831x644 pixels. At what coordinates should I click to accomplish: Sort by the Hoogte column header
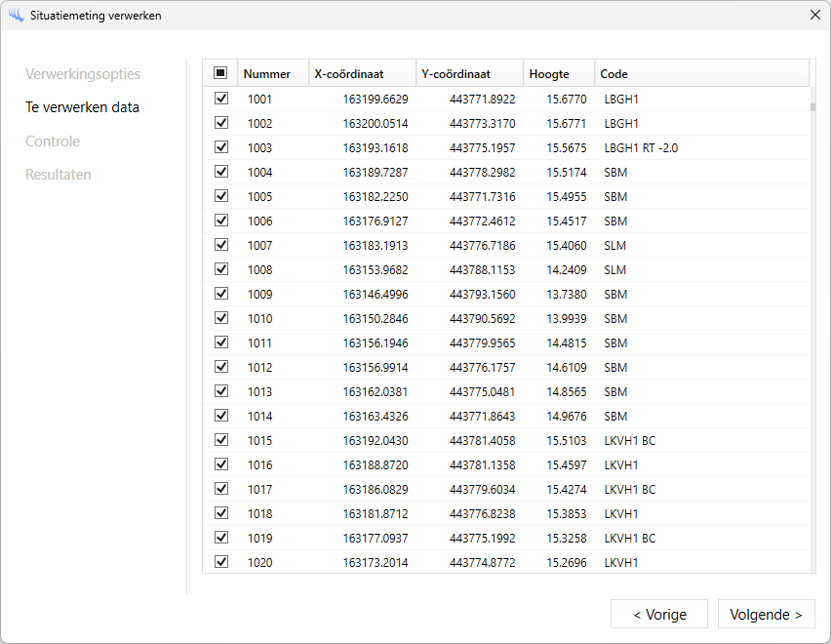pyautogui.click(x=549, y=74)
